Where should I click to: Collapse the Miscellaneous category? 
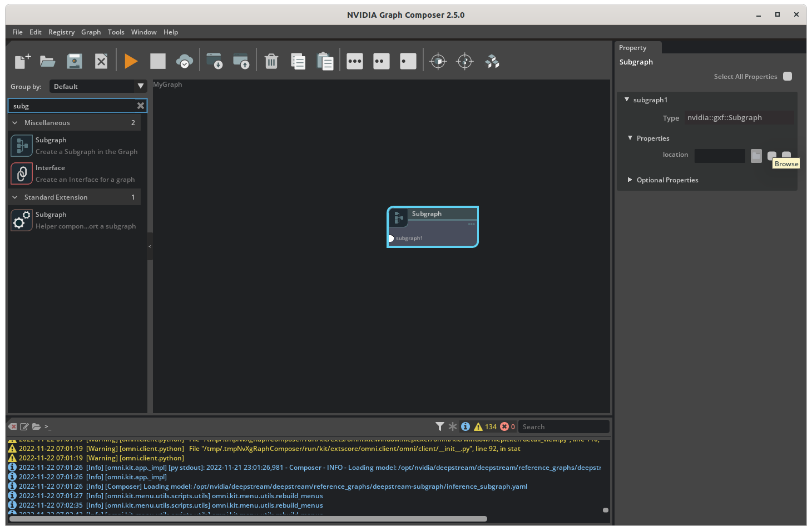[15, 123]
